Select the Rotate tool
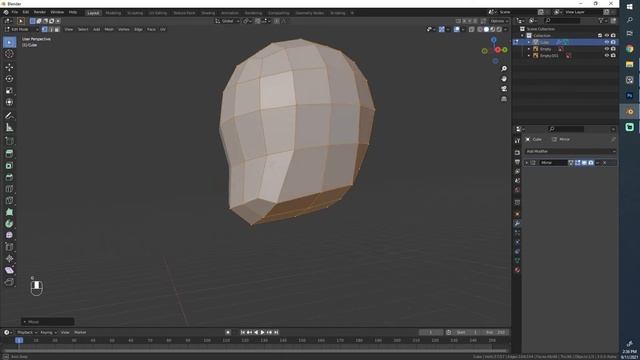Image resolution: width=640 pixels, height=360 pixels. click(9, 79)
